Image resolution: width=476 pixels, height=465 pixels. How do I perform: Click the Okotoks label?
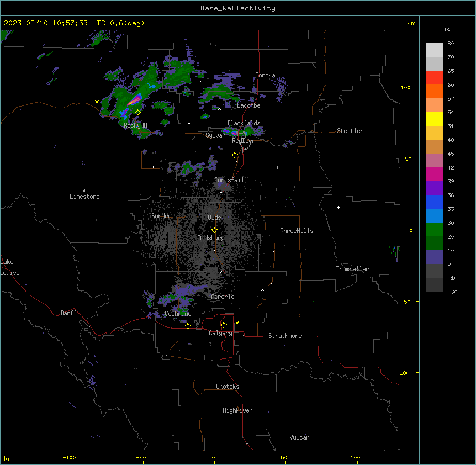pos(228,387)
